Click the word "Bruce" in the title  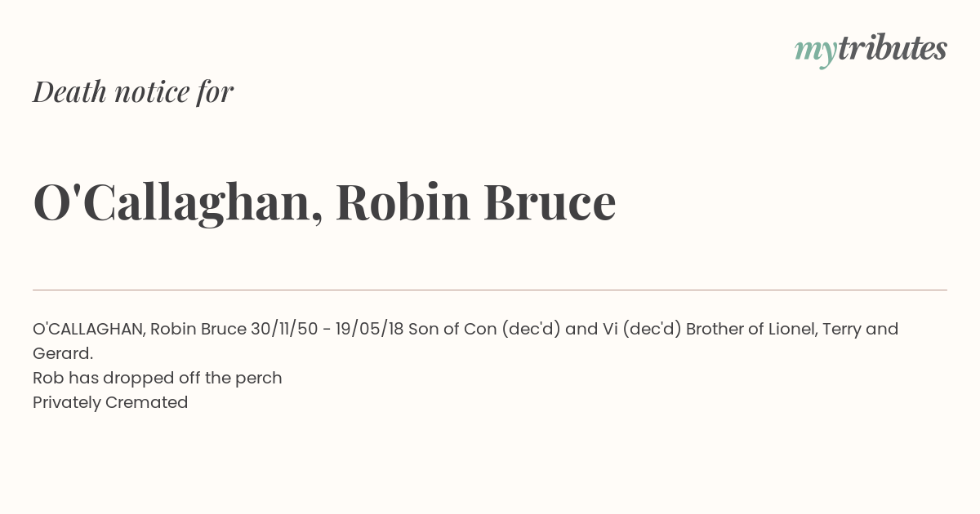550,202
